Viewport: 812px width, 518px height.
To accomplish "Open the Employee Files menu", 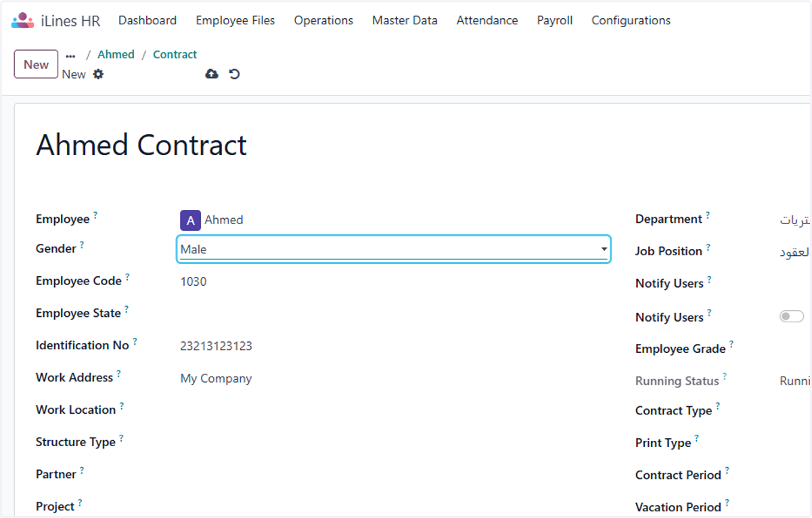I will point(235,20).
